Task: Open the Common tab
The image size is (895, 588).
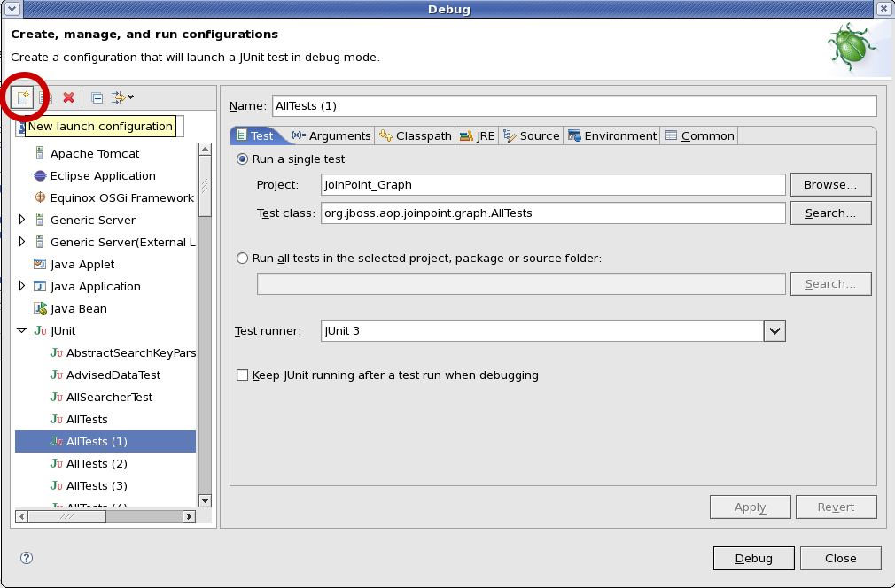Action: click(x=699, y=135)
